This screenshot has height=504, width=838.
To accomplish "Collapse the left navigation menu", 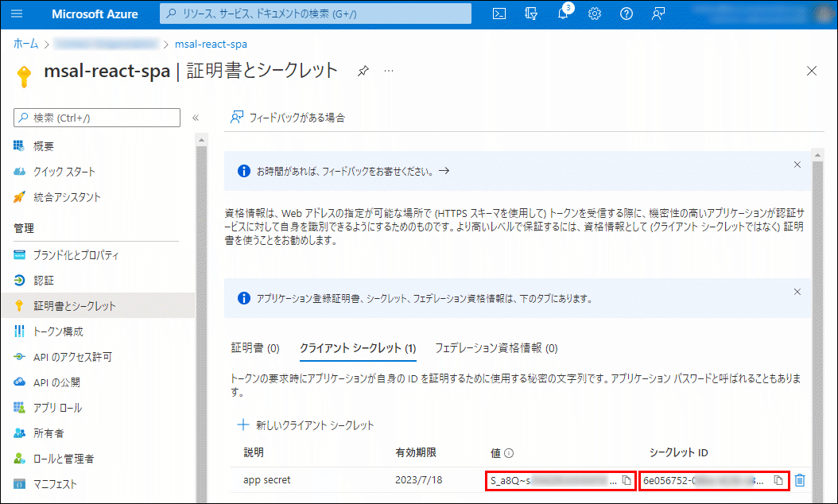I will click(196, 118).
